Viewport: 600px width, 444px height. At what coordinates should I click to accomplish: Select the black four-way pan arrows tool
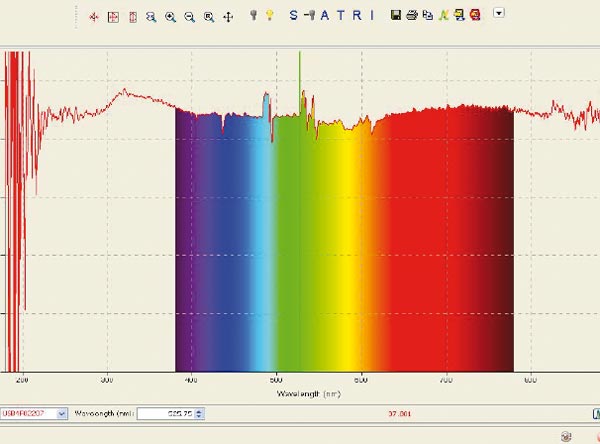coord(228,16)
